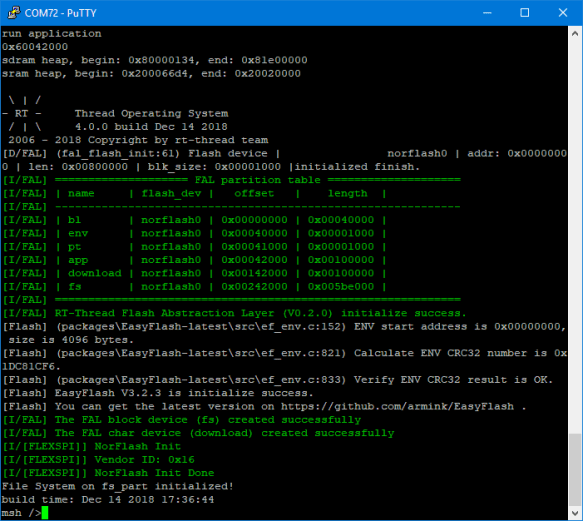Click the github.com/armink/EasyFlash URL
The image size is (583, 521).
point(397,406)
